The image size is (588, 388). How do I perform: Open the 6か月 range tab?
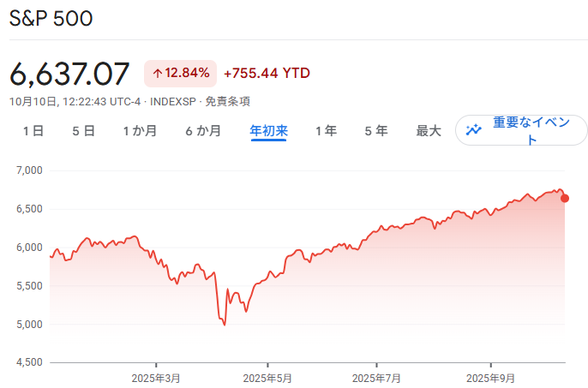tap(203, 131)
